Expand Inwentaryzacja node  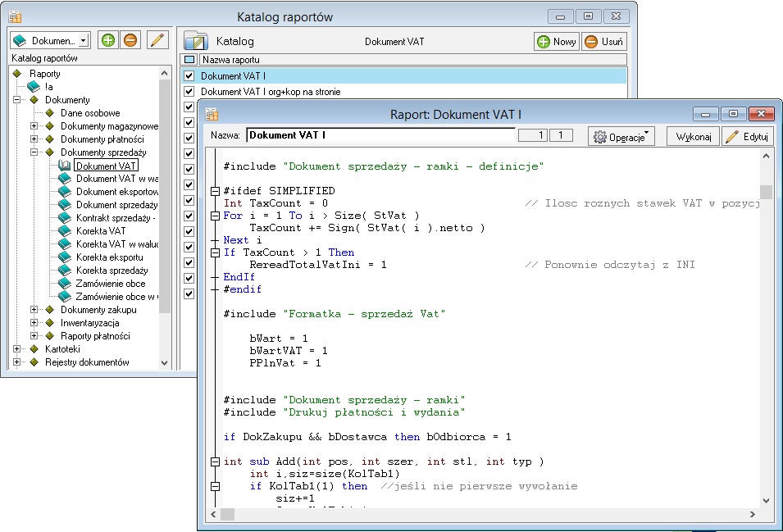click(x=34, y=322)
